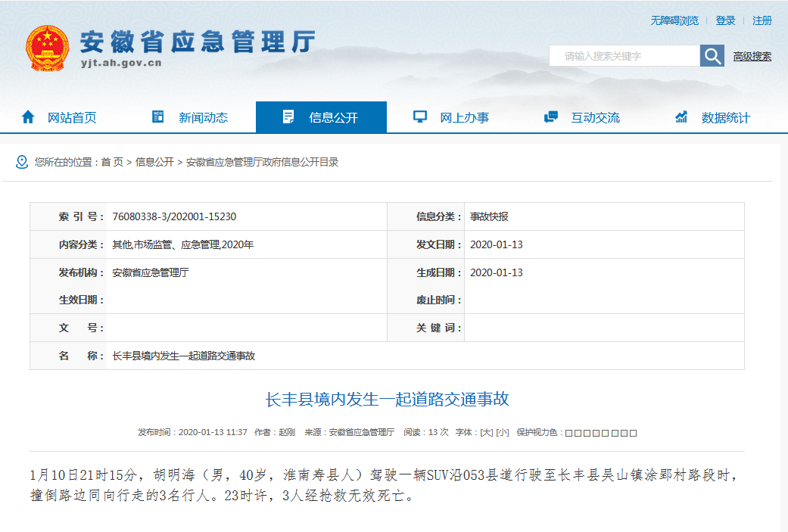Image resolution: width=788 pixels, height=532 pixels.
Task: Click the chat icon beside 互动交流
Action: click(551, 117)
